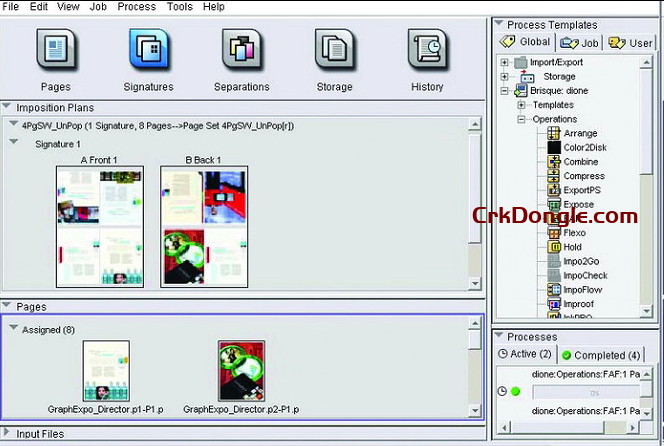Select the A Front 1 signature thumbnail

pyautogui.click(x=100, y=228)
